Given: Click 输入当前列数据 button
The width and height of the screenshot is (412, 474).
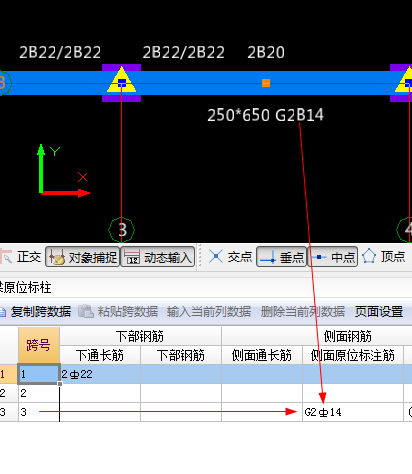Looking at the screenshot, I should coord(209,312).
